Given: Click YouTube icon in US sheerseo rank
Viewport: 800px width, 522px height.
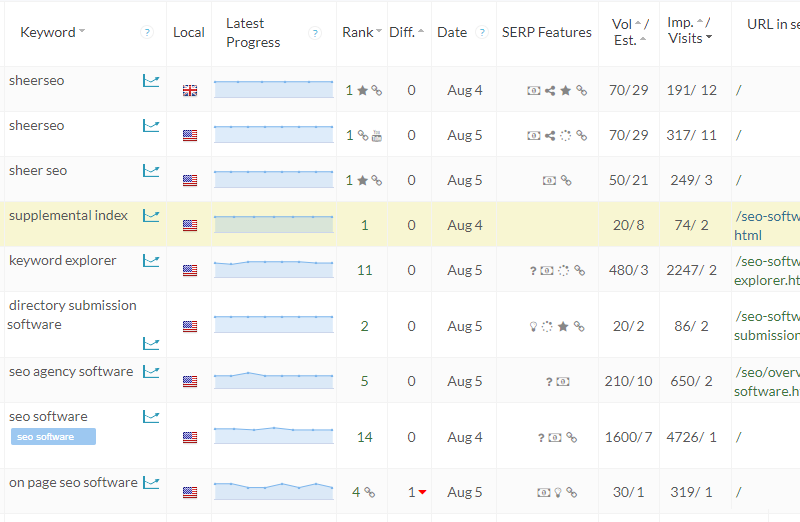Looking at the screenshot, I should [377, 136].
